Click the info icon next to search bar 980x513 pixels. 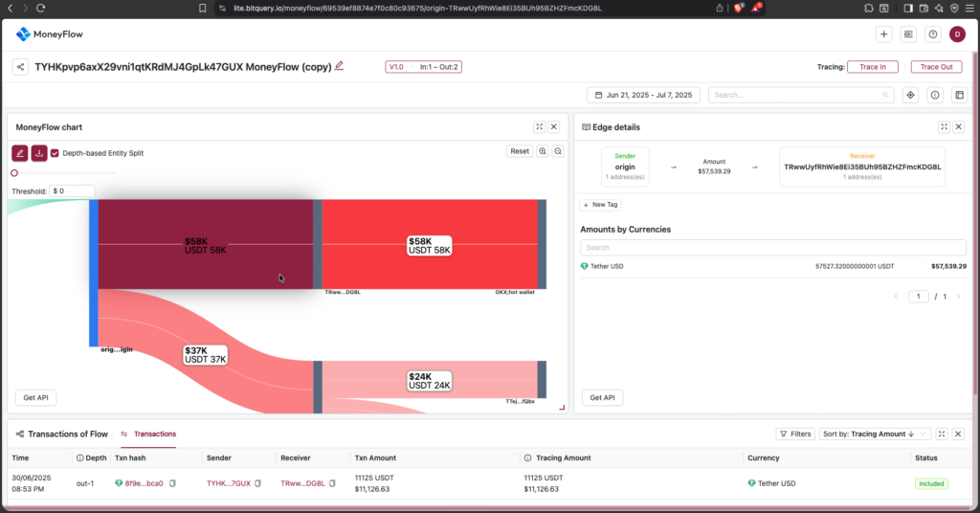pyautogui.click(x=935, y=95)
